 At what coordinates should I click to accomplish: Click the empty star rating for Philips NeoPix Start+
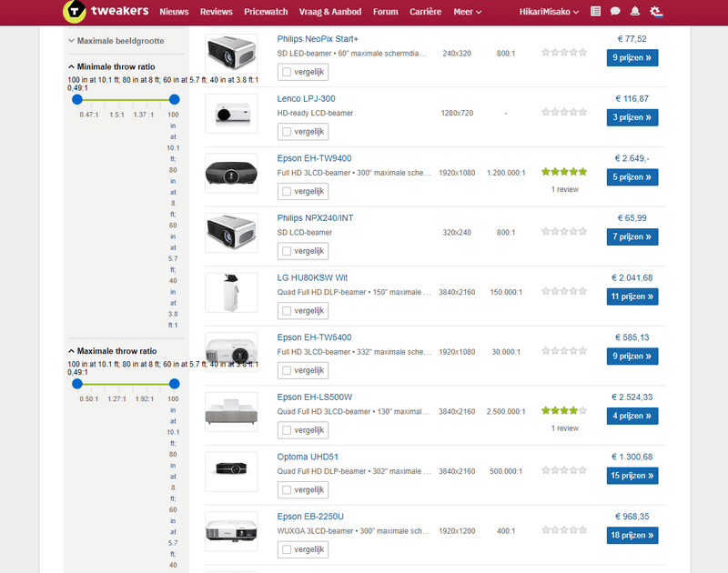[564, 52]
